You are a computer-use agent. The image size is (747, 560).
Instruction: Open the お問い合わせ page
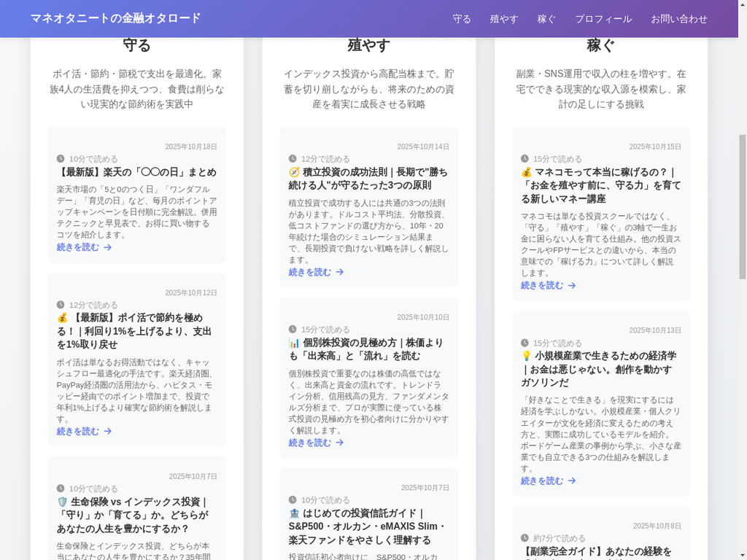tap(678, 19)
